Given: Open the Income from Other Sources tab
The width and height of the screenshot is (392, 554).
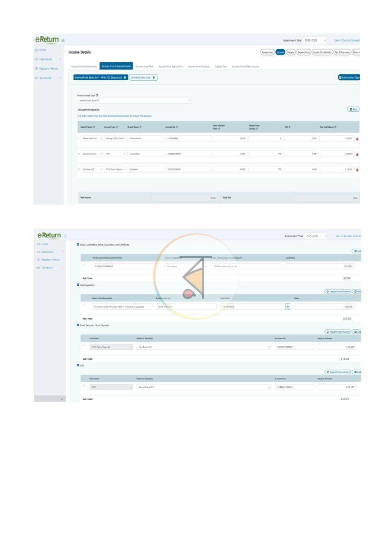Looking at the screenshot, I should (246, 67).
